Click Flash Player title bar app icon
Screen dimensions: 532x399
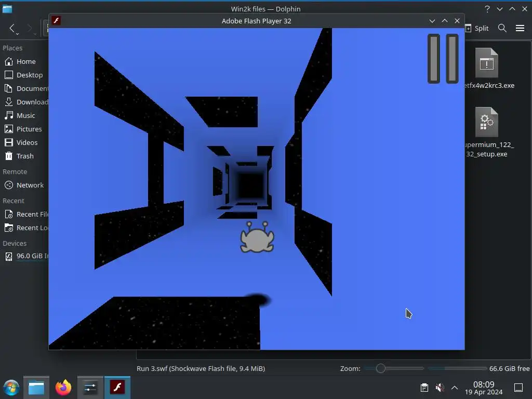(x=56, y=21)
